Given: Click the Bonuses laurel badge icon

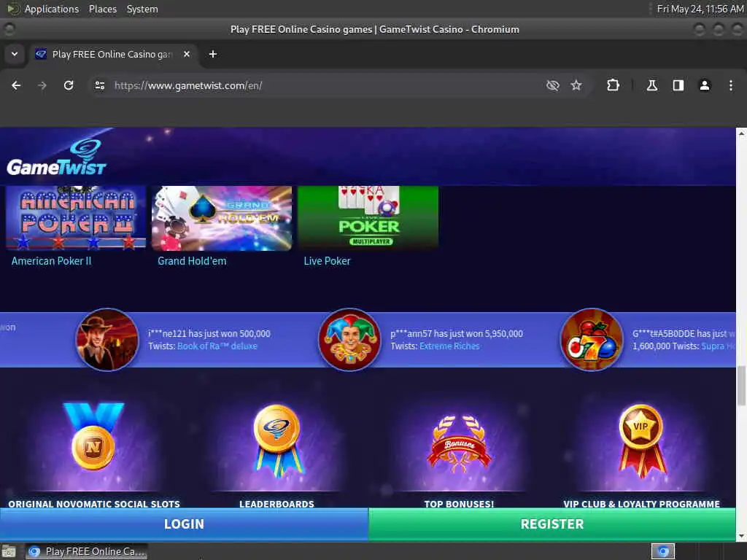Looking at the screenshot, I should click(460, 443).
